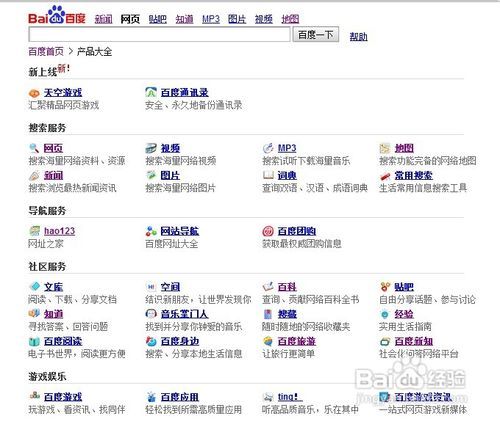Open the hao123 link
500x427 pixels.
coord(59,231)
